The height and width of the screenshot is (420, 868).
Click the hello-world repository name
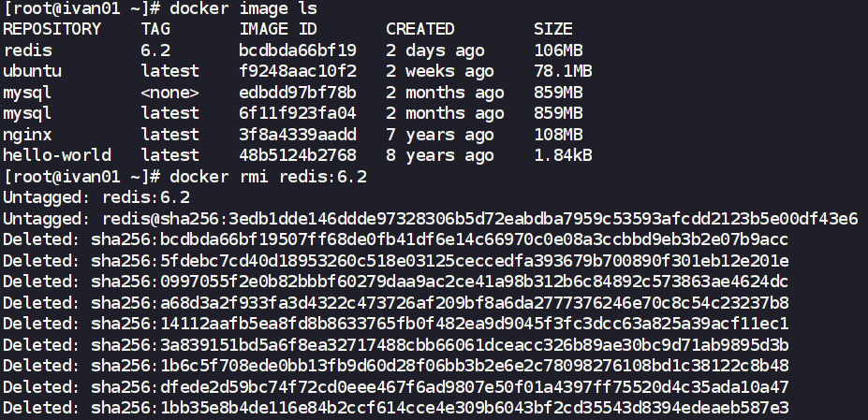coord(57,155)
